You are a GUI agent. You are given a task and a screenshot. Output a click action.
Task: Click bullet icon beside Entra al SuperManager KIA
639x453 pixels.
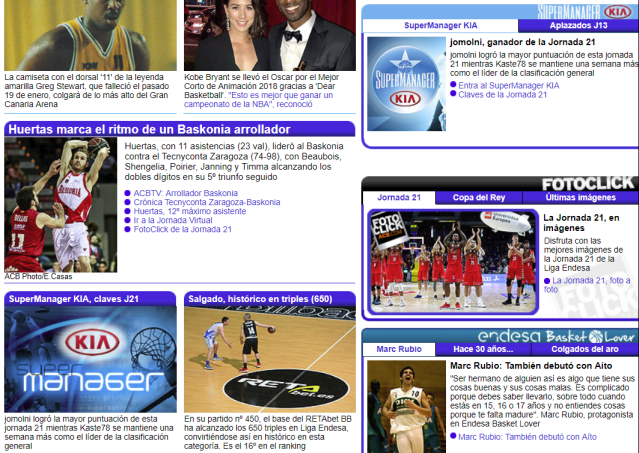click(x=453, y=85)
